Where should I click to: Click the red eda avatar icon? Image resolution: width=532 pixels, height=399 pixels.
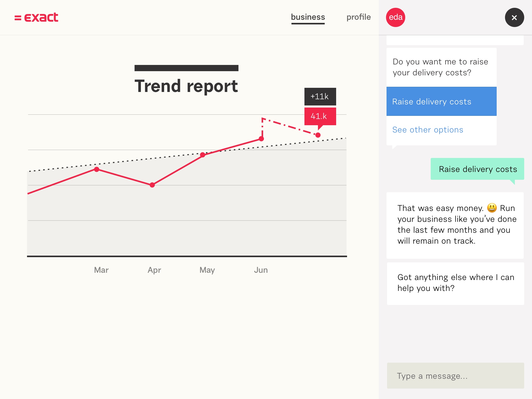[x=395, y=17]
